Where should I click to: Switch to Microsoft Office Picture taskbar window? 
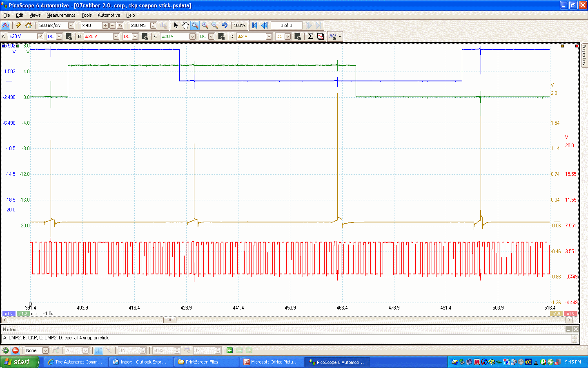[x=271, y=362]
